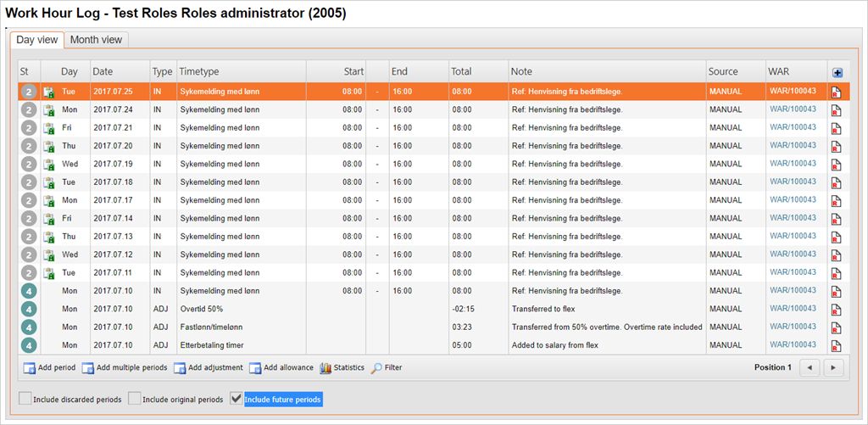Open WAR/100043 link on 2017.07.19 row
Viewport: 868px width, 425px height.
(793, 164)
